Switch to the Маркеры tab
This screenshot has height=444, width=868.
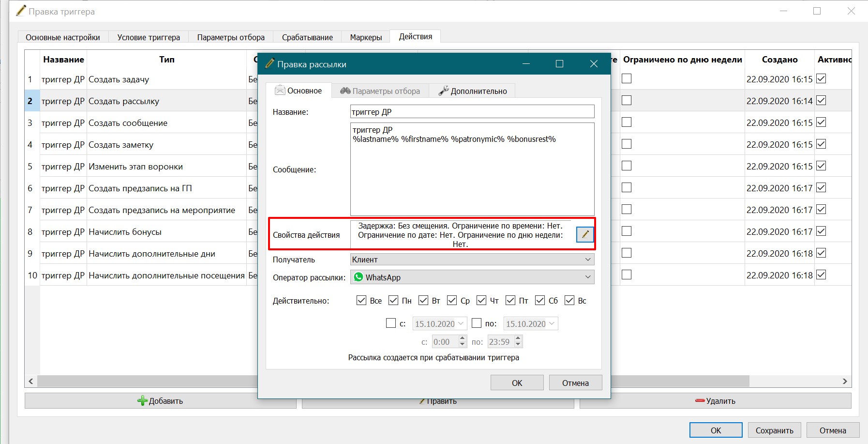(366, 37)
